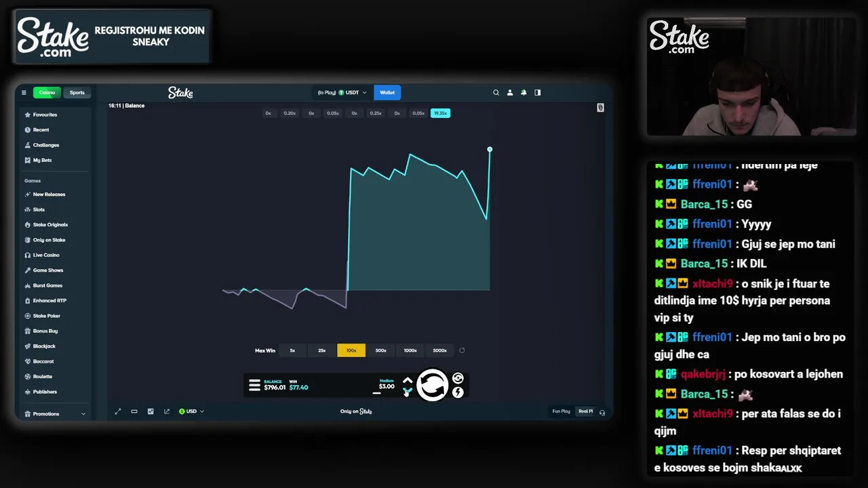Viewport: 868px width, 488px height.
Task: Open Slots in the sidebar
Action: (x=39, y=209)
